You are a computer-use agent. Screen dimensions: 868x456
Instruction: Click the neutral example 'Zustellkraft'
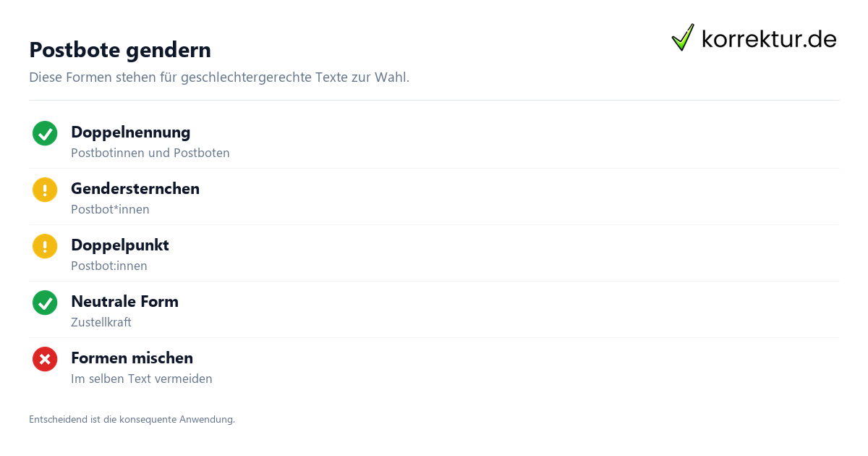[101, 322]
